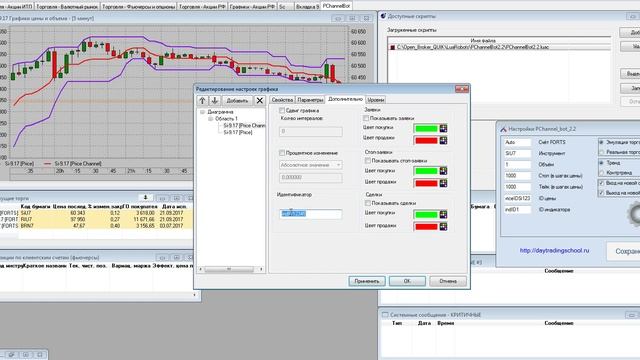Screen dimensions: 640x360
Task: Click the move-down arrow in chart settings dialog
Action: coord(215,100)
